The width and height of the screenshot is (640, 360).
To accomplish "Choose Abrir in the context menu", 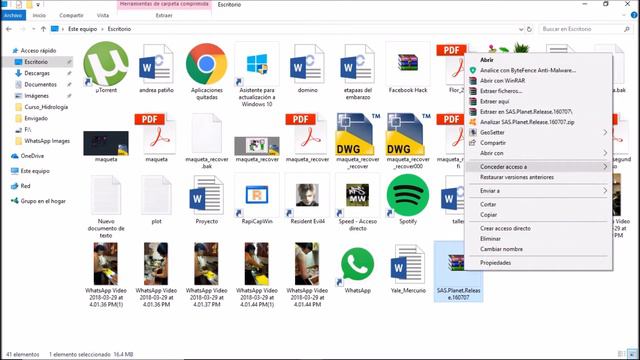I will click(538, 60).
